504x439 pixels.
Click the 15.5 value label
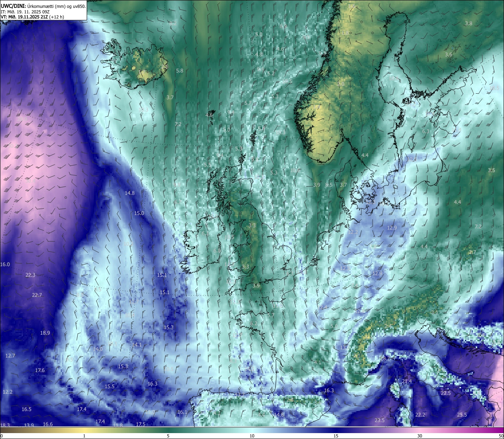tap(109, 386)
